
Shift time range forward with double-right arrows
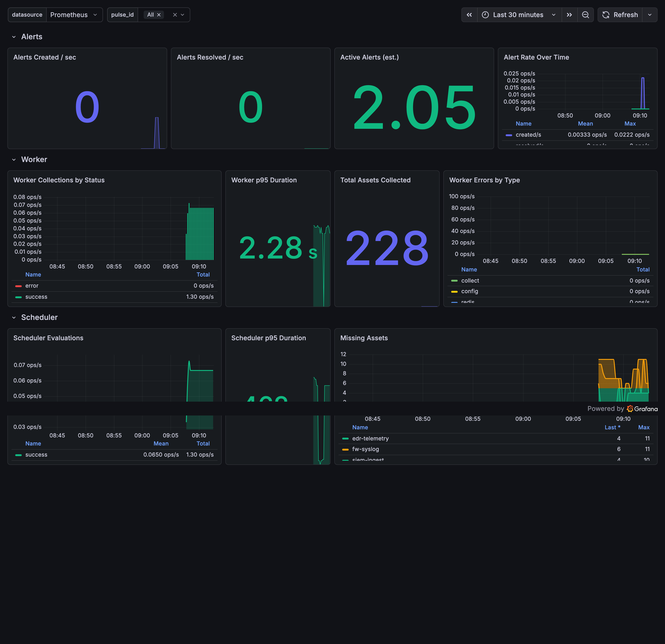pos(569,15)
